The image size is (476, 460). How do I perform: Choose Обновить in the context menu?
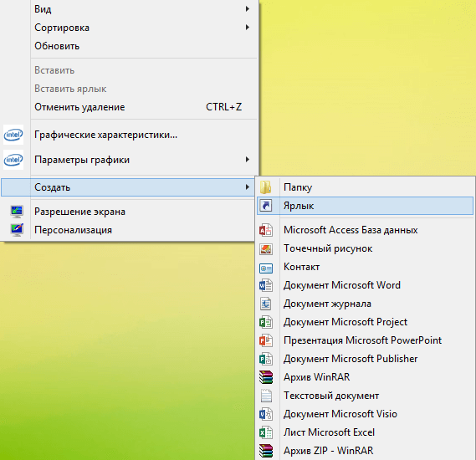[129, 46]
